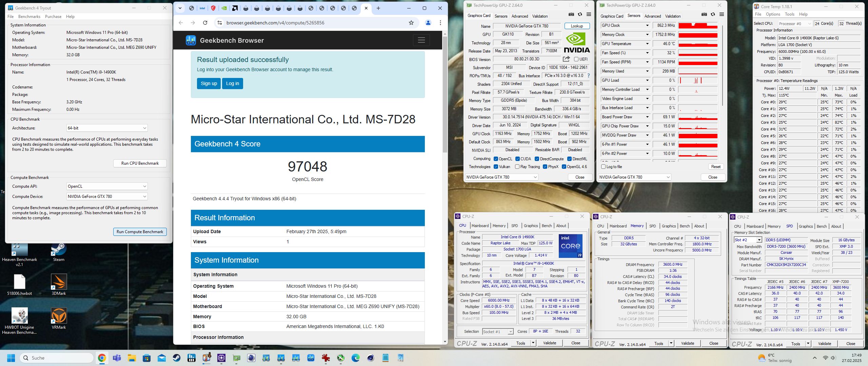The image size is (868, 366).
Task: Select the VRMark desktop icon
Action: pos(59,319)
